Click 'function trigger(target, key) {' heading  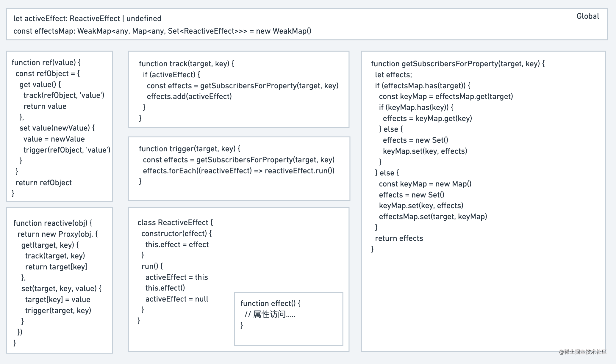[x=189, y=149]
